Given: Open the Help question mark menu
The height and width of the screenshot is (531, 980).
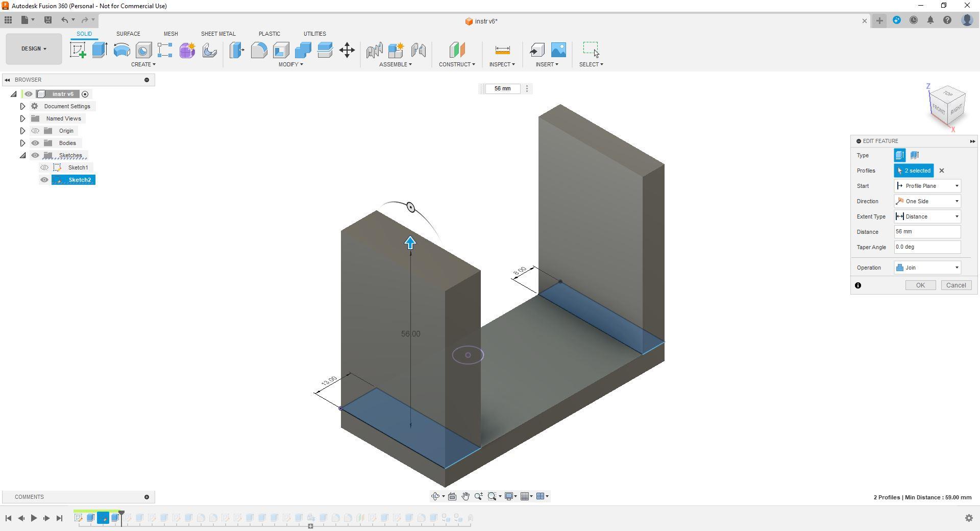Looking at the screenshot, I should click(947, 20).
